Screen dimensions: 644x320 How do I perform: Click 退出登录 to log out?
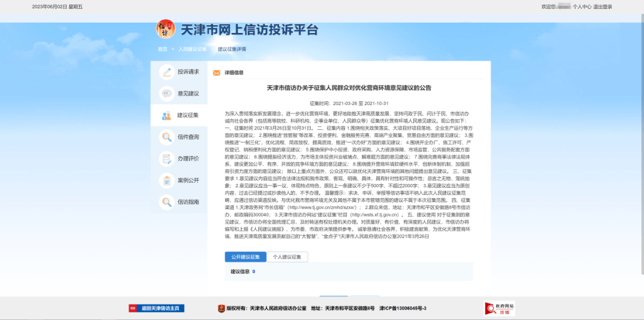coord(603,7)
